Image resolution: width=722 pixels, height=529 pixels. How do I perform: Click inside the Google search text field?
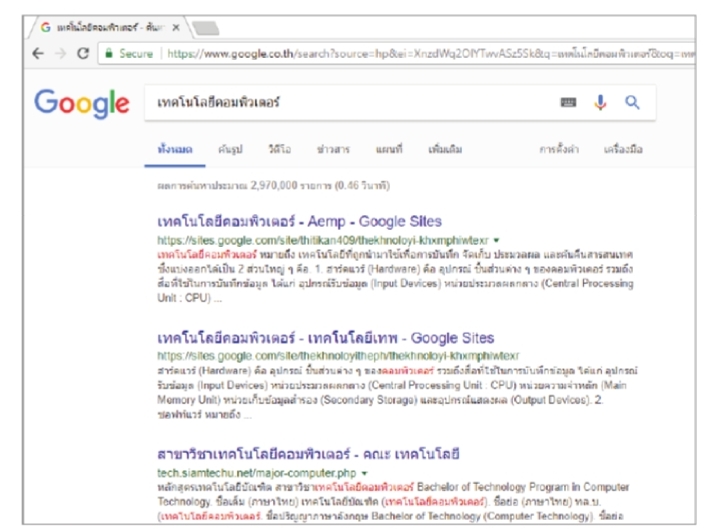340,103
